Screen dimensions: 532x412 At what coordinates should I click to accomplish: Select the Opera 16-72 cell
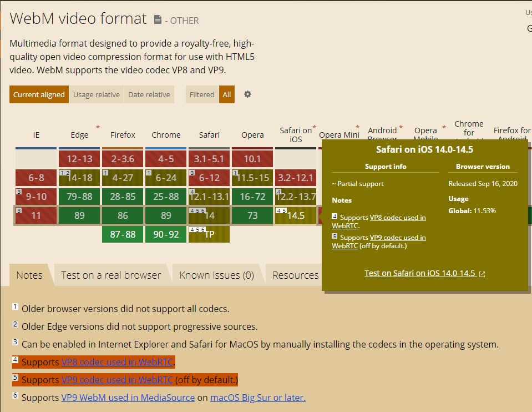tap(252, 197)
